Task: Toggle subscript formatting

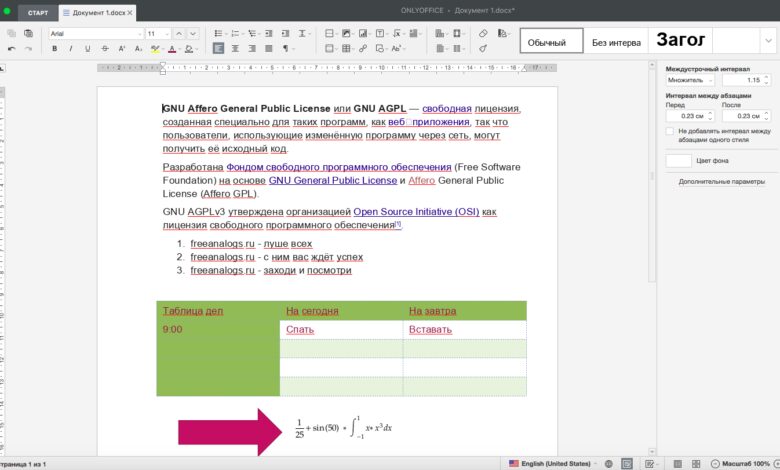Action: [x=138, y=49]
